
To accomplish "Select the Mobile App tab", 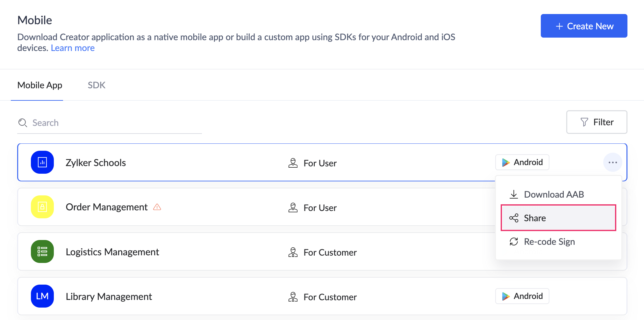I will 40,85.
